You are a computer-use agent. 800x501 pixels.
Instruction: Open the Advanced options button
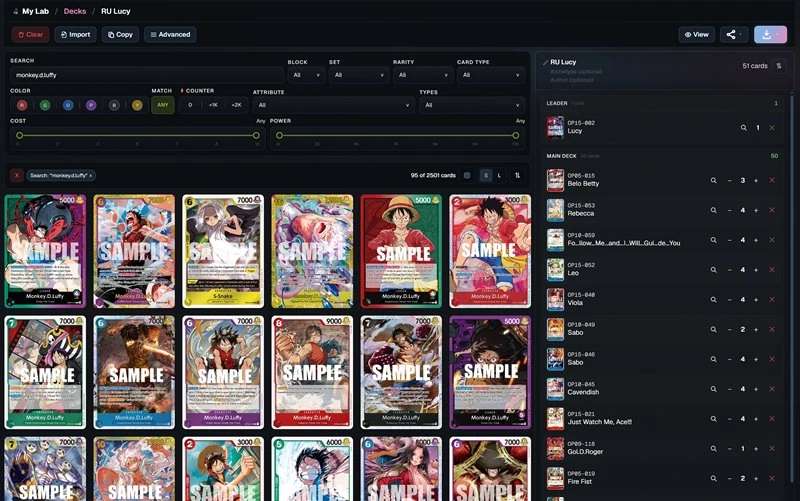(170, 35)
